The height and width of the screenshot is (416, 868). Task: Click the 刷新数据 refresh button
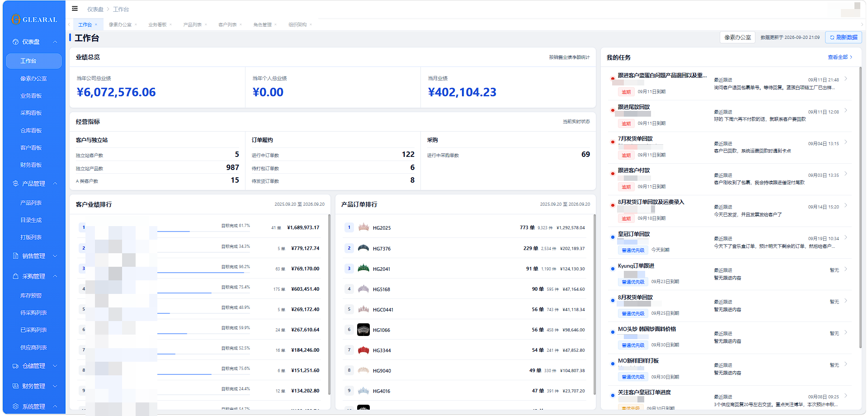(844, 38)
